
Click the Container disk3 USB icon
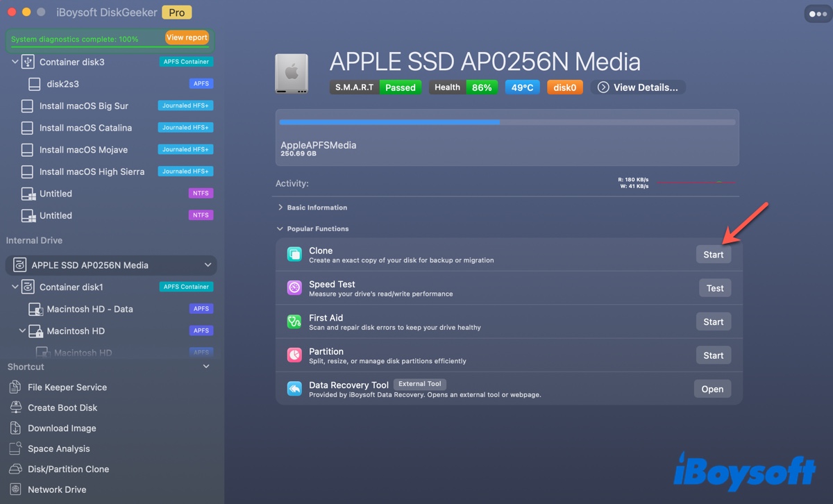[28, 62]
